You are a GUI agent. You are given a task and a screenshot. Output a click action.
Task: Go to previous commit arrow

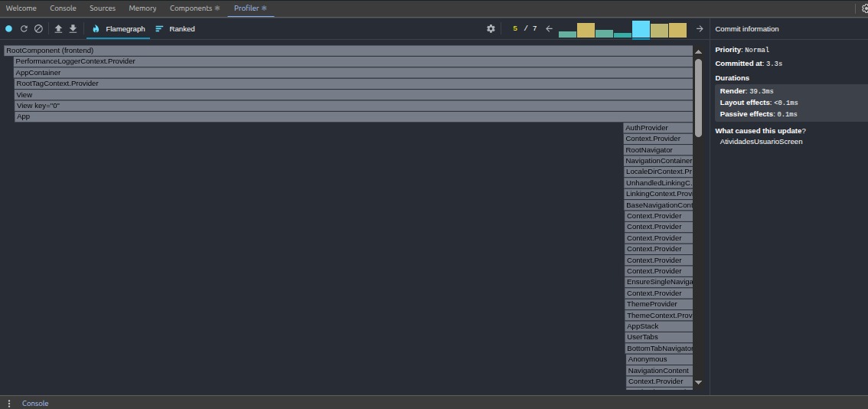549,29
